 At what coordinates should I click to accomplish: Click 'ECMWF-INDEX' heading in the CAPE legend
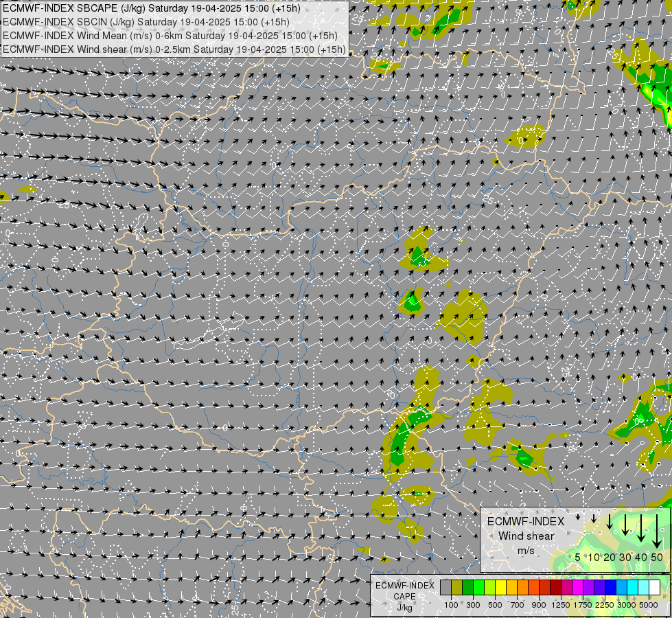coord(404,586)
